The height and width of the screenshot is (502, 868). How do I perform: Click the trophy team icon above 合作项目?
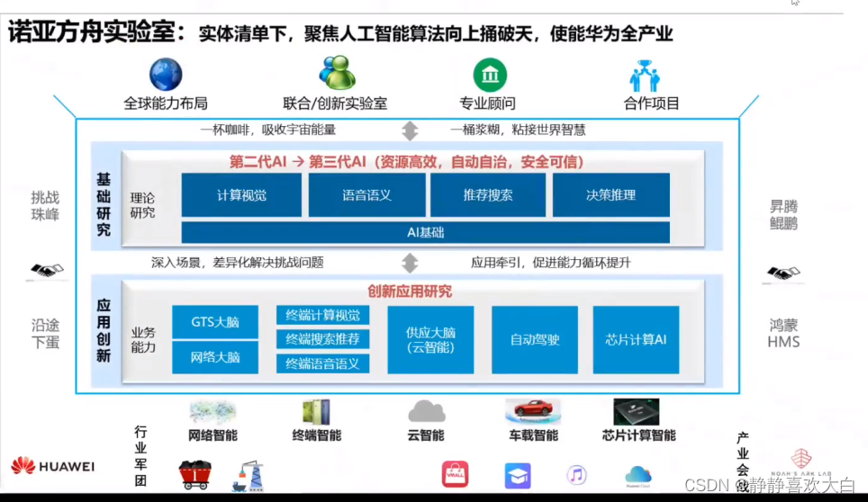tap(645, 76)
